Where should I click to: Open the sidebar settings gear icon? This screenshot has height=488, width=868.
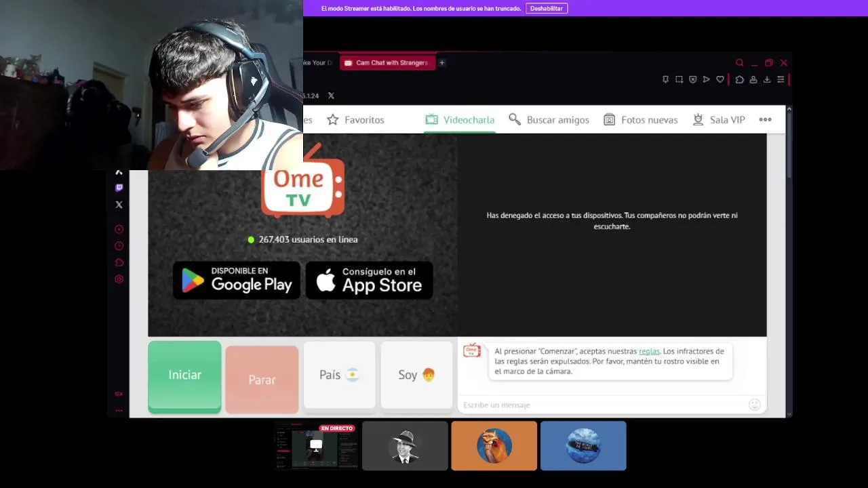click(119, 279)
